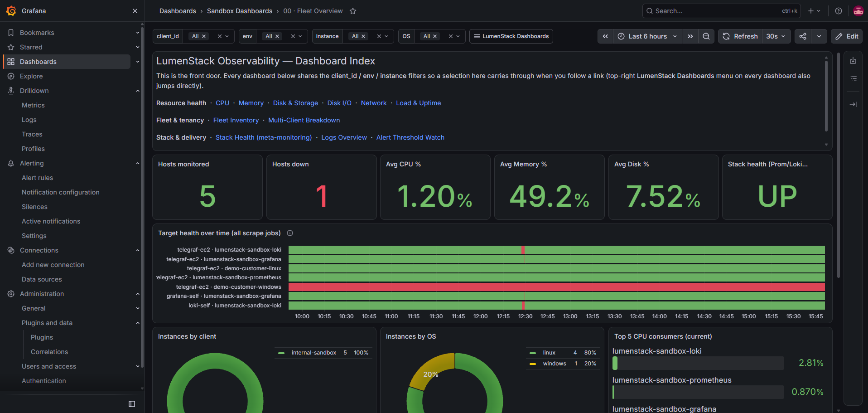This screenshot has width=868, height=413.
Task: Expand the General administration section
Action: [x=138, y=308]
